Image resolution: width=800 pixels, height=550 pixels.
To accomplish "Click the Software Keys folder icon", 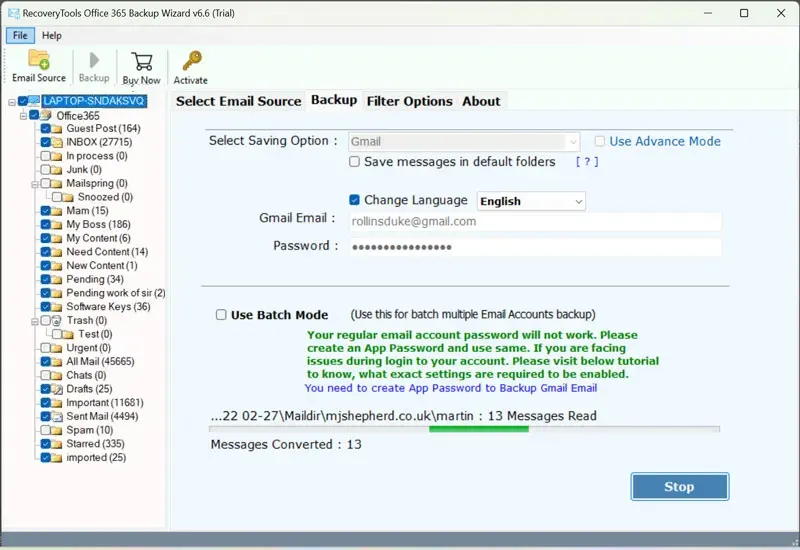I will point(57,307).
